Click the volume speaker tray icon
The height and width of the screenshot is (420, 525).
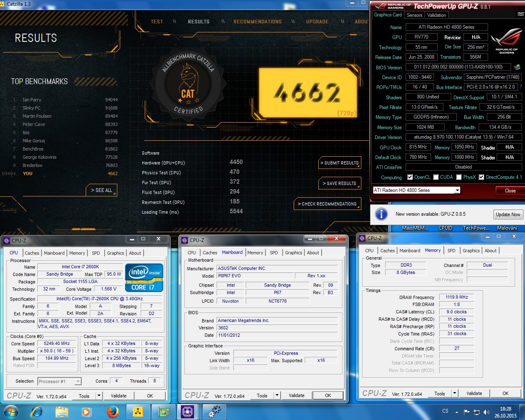tap(486, 412)
